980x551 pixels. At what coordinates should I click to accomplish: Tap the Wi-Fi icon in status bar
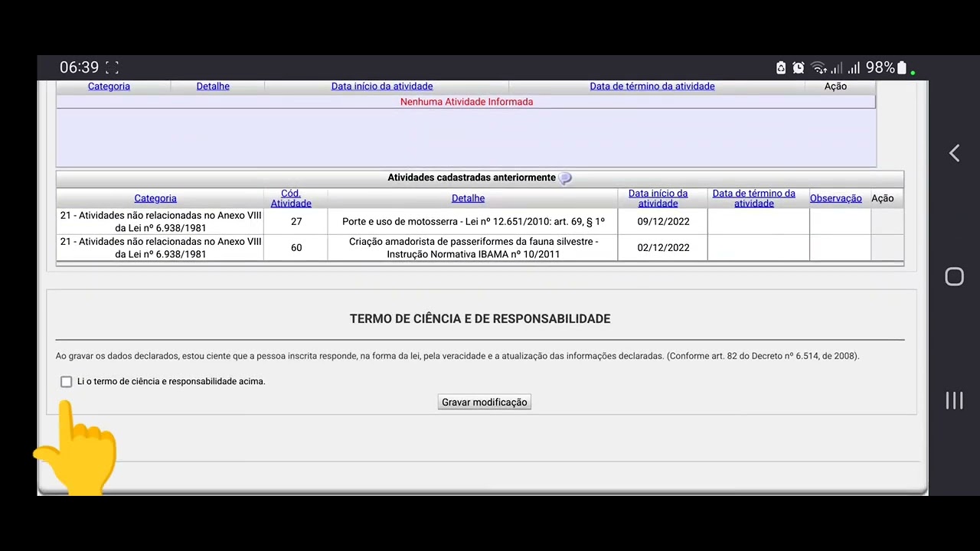tap(818, 68)
